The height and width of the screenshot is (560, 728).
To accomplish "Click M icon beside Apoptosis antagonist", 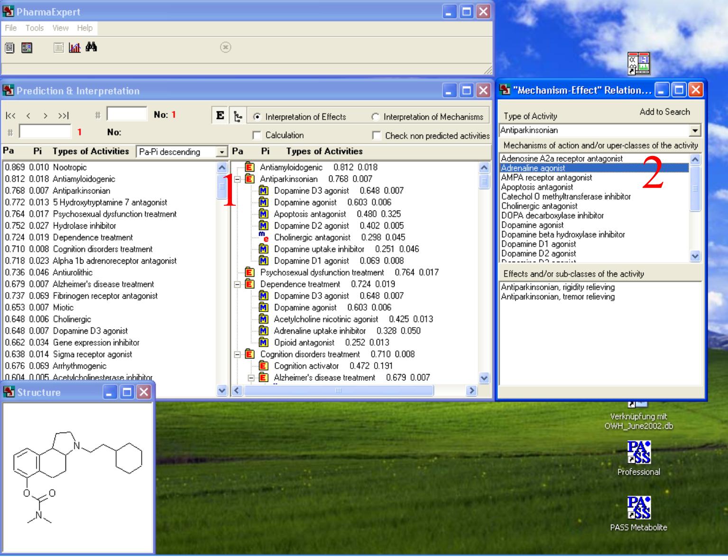I will tap(264, 214).
